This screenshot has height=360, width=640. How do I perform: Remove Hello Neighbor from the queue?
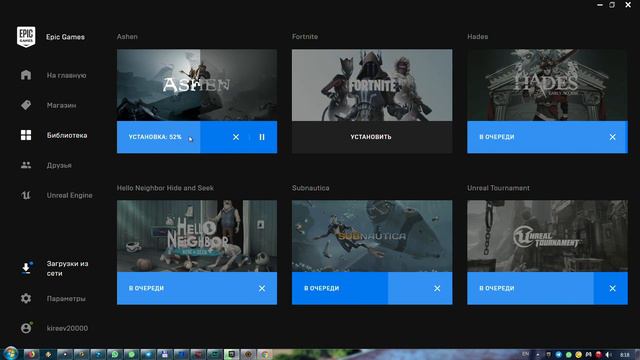262,289
